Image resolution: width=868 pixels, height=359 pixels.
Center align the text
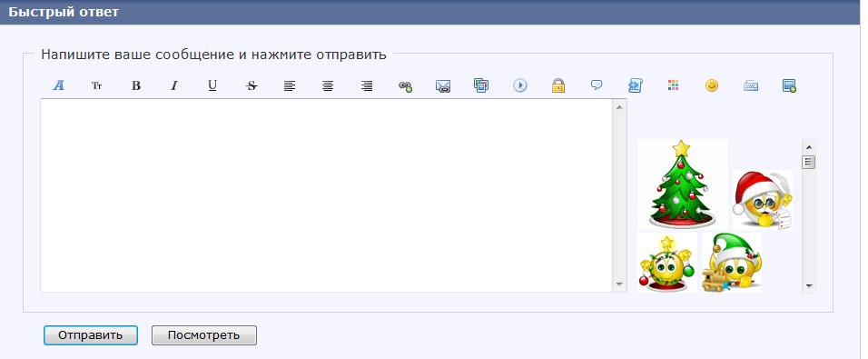coord(328,85)
